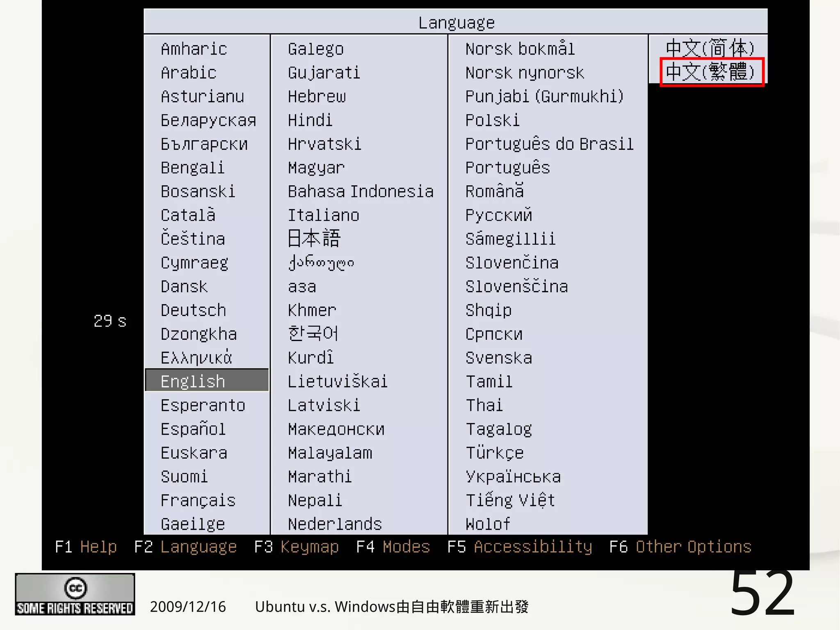Pick Hindi language
The width and height of the screenshot is (840, 630).
[x=310, y=120]
